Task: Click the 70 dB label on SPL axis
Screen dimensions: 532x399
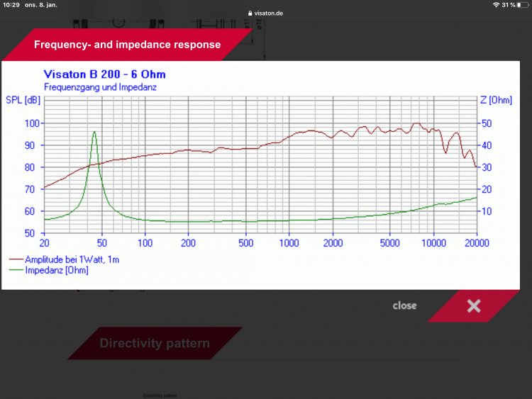Action: click(30, 189)
